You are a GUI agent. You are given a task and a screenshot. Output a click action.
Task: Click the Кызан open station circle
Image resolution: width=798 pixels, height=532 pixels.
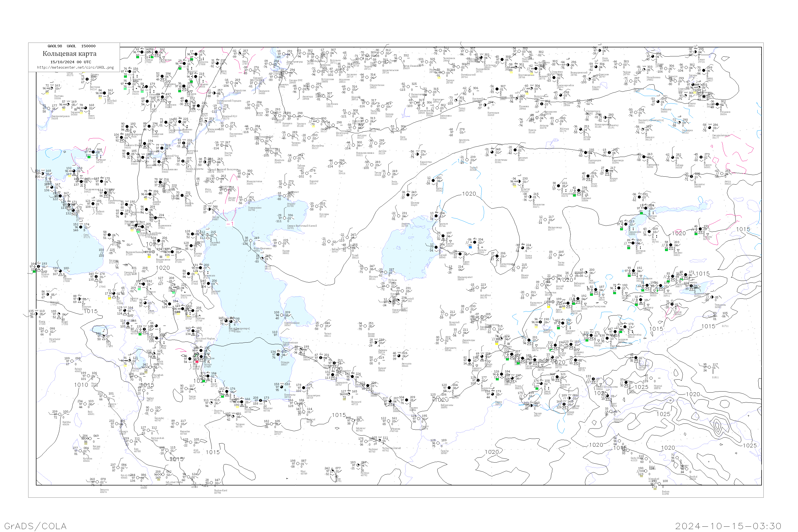coord(280,243)
